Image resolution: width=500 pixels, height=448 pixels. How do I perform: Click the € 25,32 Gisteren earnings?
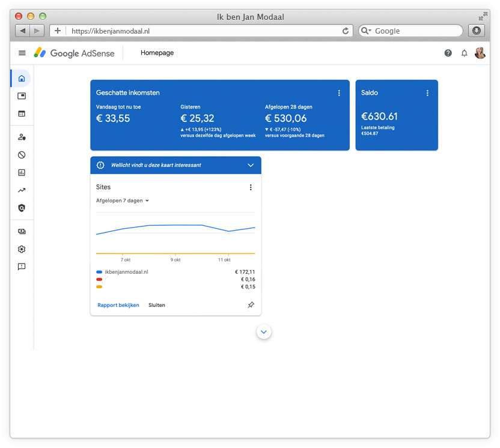[x=197, y=118]
